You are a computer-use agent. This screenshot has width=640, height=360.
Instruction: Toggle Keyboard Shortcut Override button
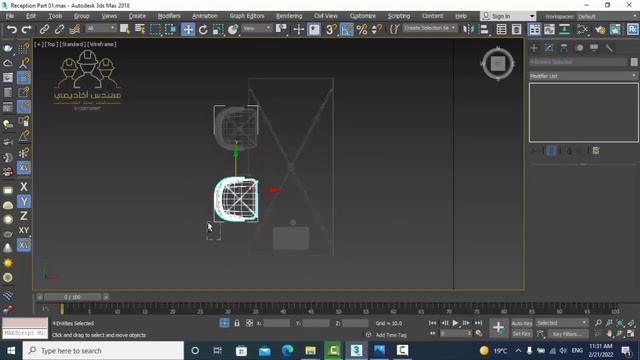pos(314,29)
